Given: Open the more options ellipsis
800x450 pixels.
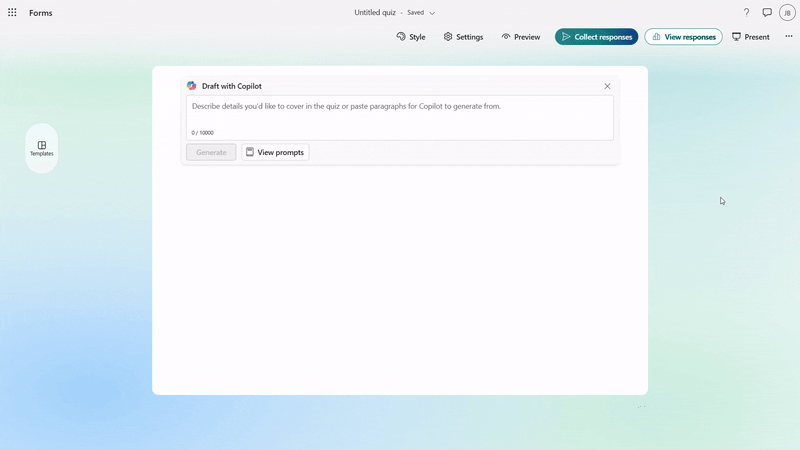Looking at the screenshot, I should coord(789,36).
